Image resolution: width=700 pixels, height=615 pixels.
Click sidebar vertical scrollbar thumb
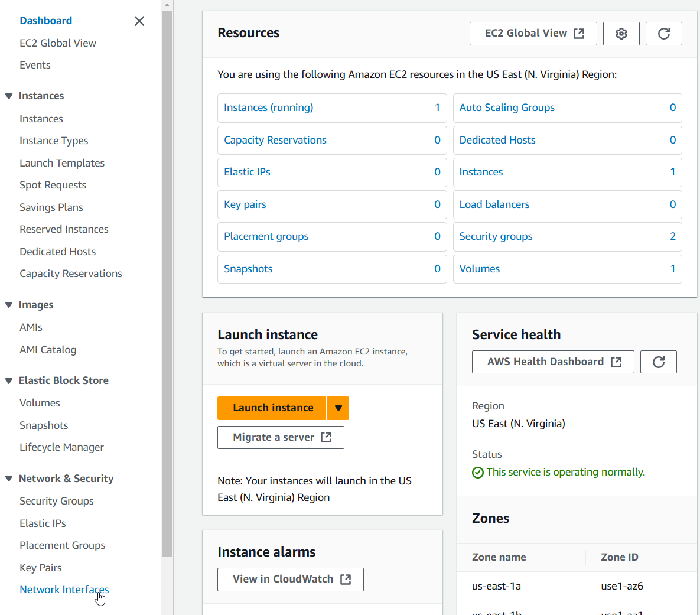[167, 283]
